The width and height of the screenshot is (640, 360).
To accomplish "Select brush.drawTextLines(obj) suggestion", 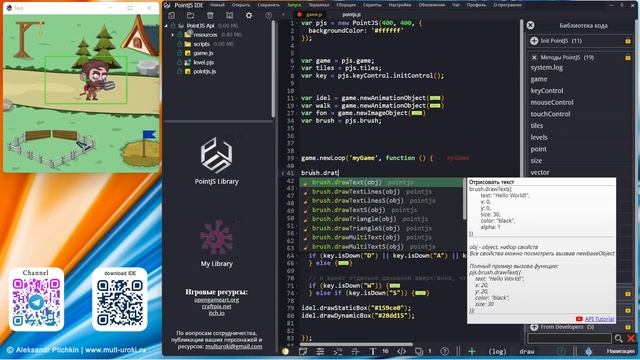I will (x=356, y=191).
